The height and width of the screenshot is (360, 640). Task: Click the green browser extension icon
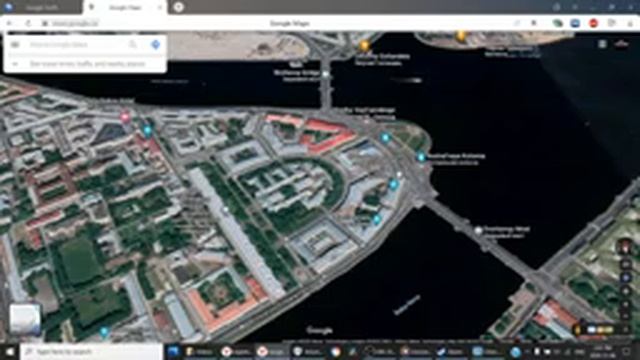click(x=558, y=23)
